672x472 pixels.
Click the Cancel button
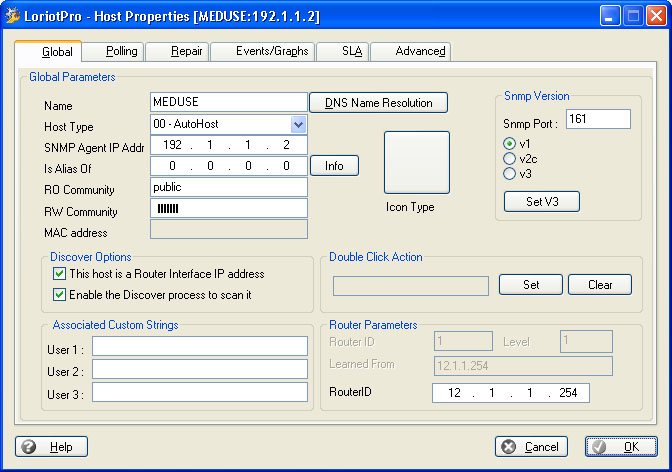pos(531,447)
